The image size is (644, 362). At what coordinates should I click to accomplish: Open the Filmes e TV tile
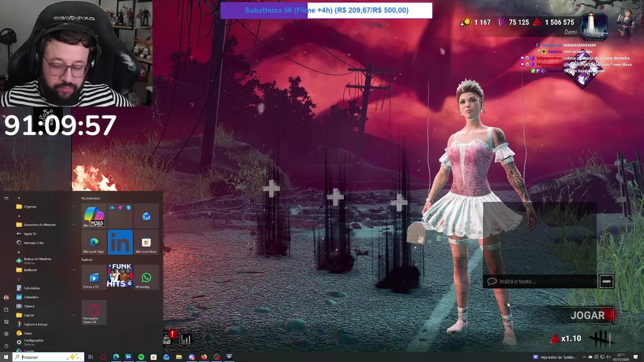click(94, 278)
